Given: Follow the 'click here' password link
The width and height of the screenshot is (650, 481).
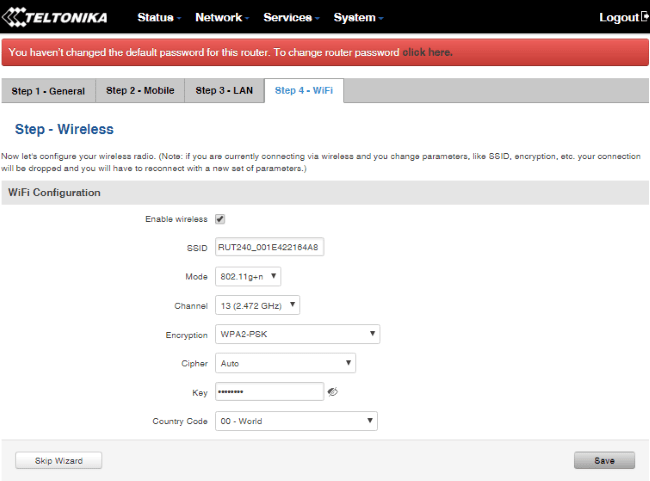Looking at the screenshot, I should click(x=427, y=52).
